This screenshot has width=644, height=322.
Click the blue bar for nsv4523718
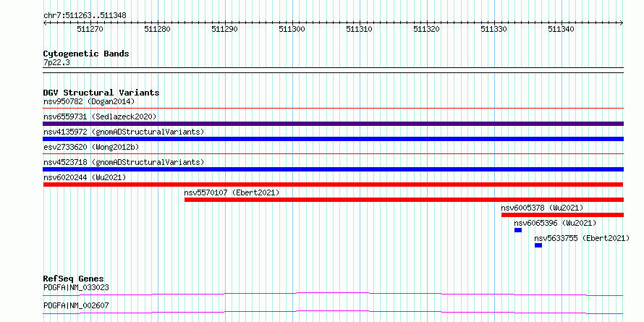pyautogui.click(x=334, y=169)
